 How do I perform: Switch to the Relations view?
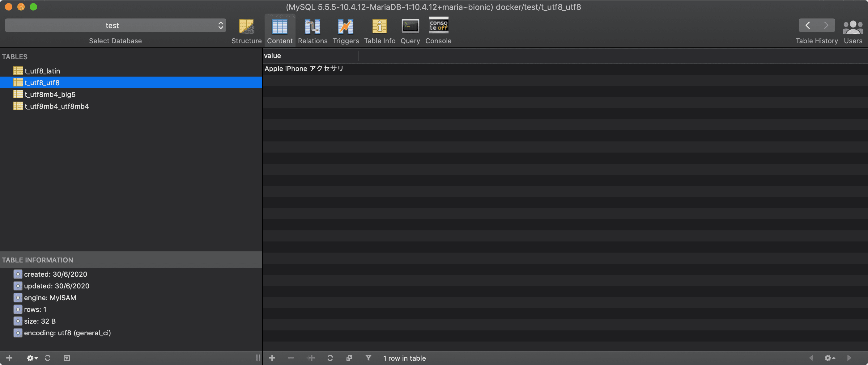[312, 30]
